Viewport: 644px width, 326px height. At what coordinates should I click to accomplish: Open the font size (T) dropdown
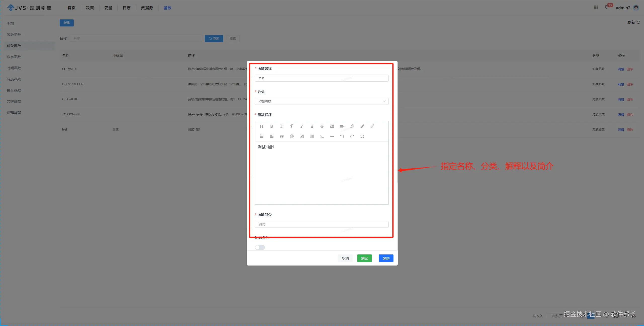(x=281, y=126)
